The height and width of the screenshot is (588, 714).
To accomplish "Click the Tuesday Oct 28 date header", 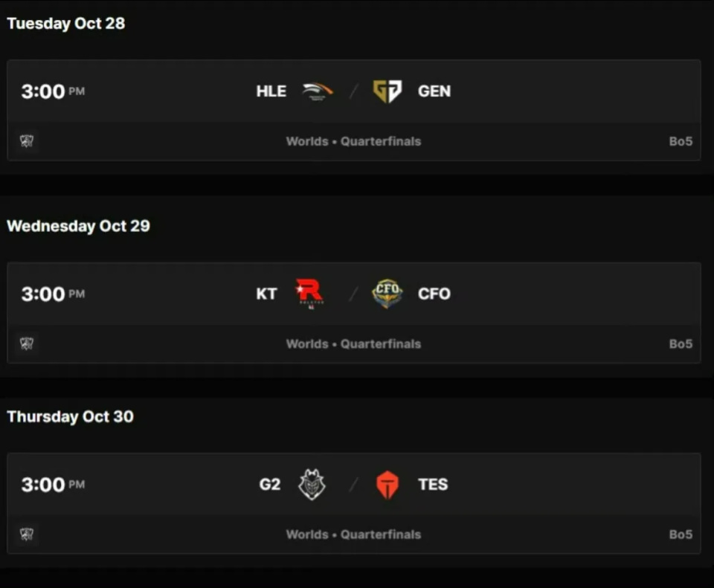I will [66, 24].
